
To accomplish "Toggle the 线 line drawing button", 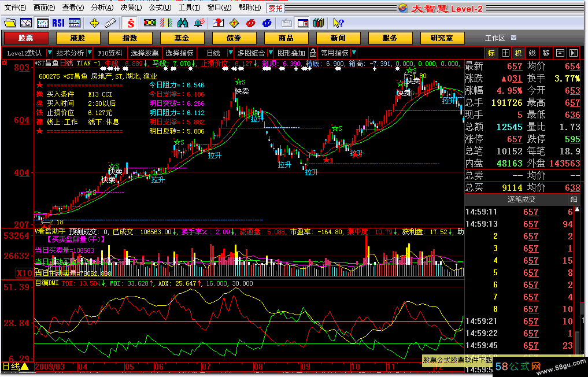I will click(532, 53).
